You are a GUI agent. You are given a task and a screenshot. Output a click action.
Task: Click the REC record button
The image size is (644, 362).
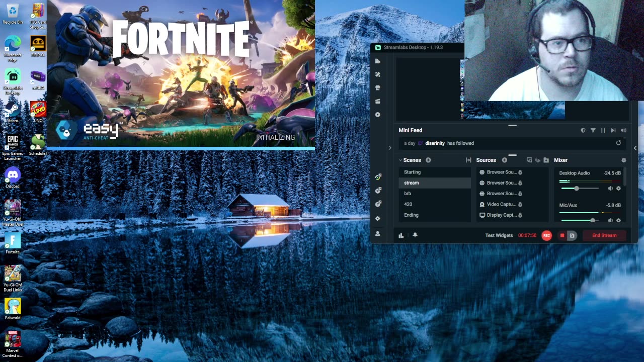546,235
